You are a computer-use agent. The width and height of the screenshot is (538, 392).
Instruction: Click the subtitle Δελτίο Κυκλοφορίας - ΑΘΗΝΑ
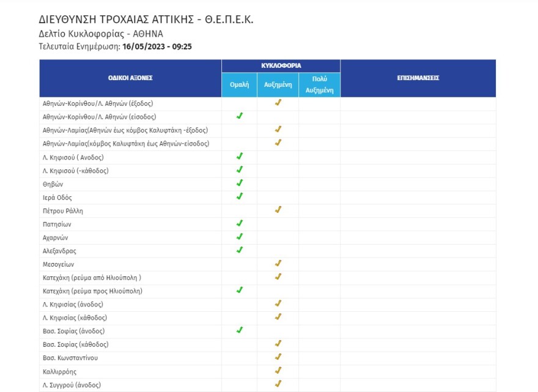[x=101, y=34]
